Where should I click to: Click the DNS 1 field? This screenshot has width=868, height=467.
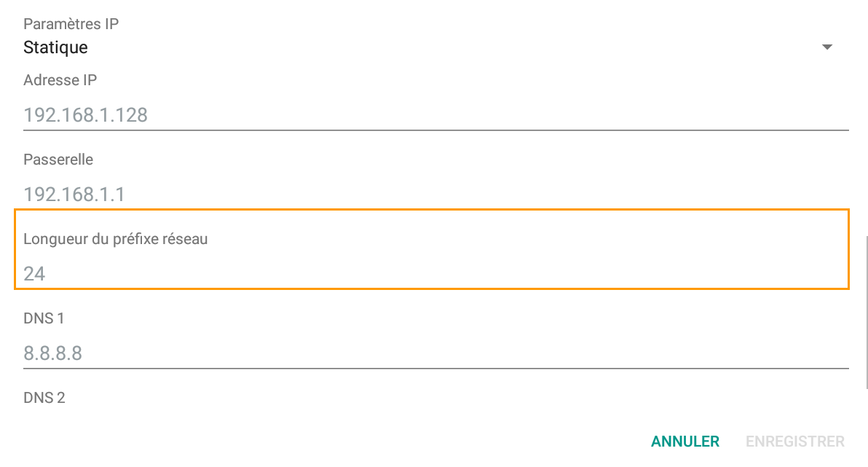(x=291, y=353)
